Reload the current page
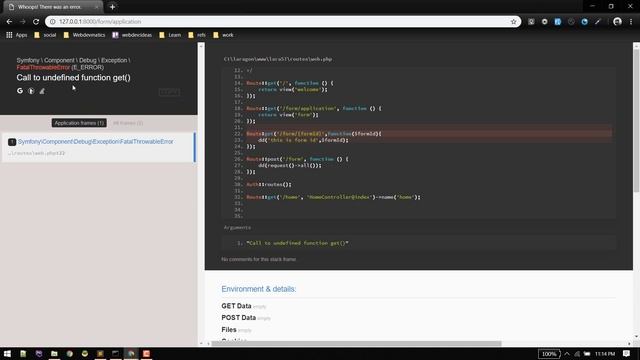The image size is (640, 360). pos(36,22)
